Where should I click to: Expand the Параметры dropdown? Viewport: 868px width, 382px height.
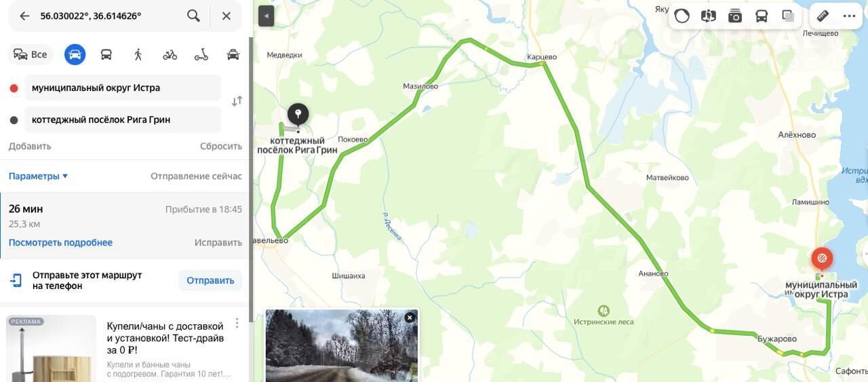38,176
